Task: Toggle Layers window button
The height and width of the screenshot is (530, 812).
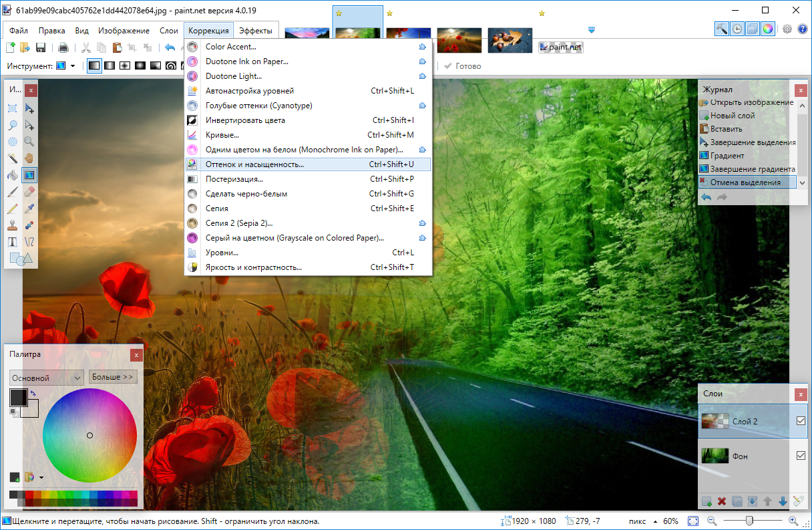Action: [753, 29]
